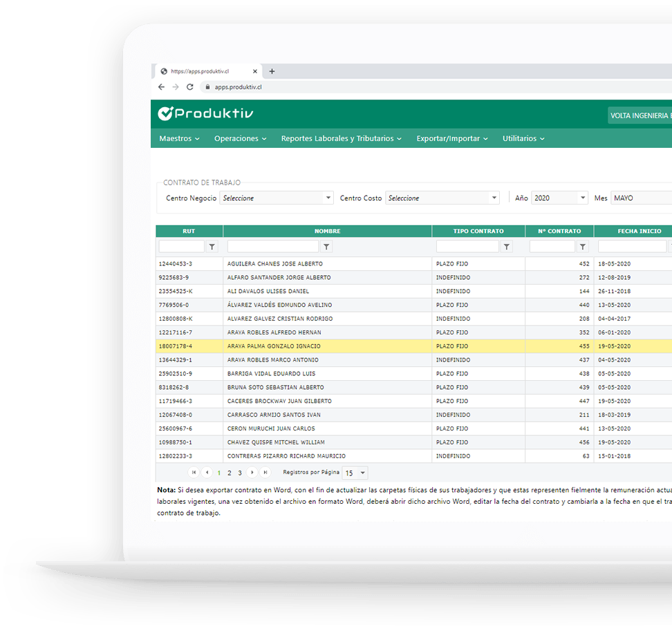Screen dimensions: 672x631
Task: Select row BRUNA SOTO SEBASTIAN ALBERTO
Action: pos(414,387)
